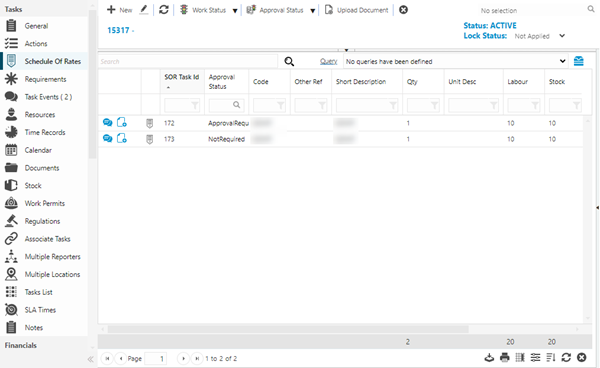Select the NotRequired cell in row 173

coord(227,139)
